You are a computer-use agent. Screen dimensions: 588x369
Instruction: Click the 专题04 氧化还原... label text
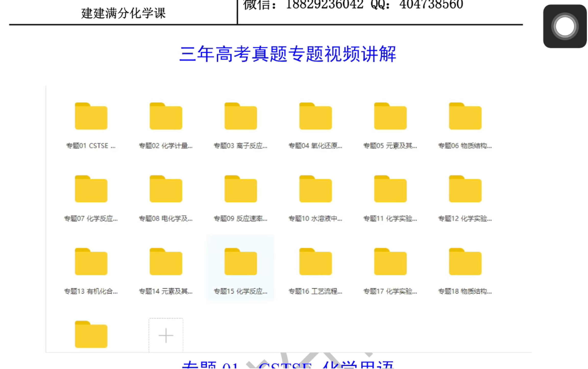coord(315,146)
